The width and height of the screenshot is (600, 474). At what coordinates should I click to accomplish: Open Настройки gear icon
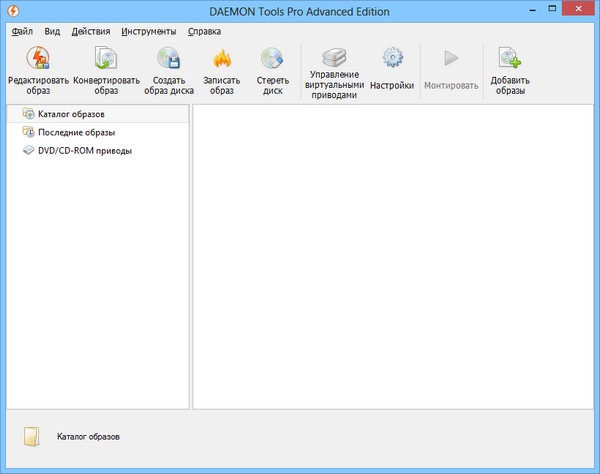(392, 59)
